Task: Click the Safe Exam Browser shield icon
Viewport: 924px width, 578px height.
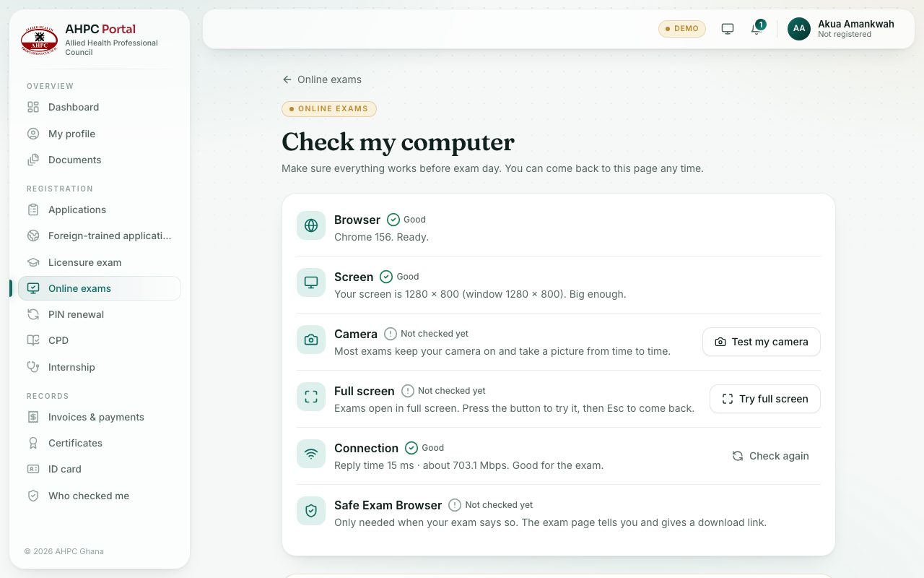Action: (x=311, y=511)
